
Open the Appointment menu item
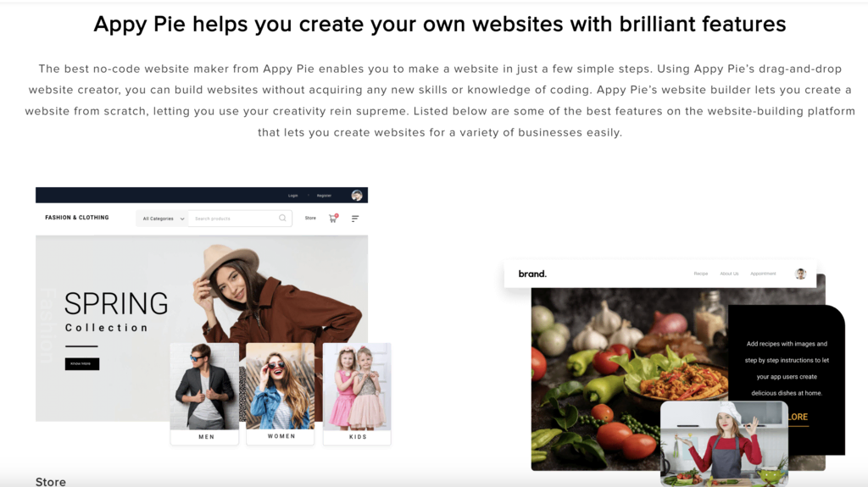(x=763, y=274)
